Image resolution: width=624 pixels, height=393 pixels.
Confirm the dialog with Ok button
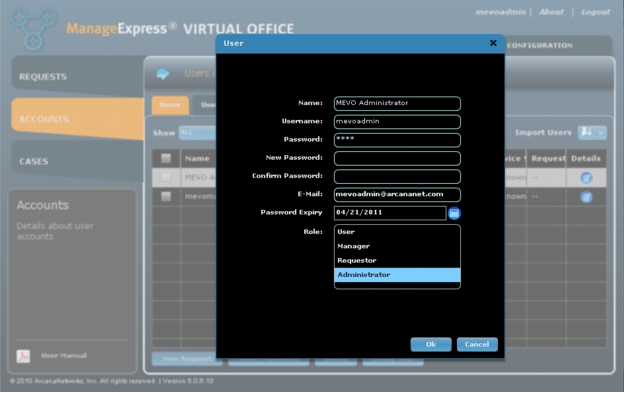point(431,344)
